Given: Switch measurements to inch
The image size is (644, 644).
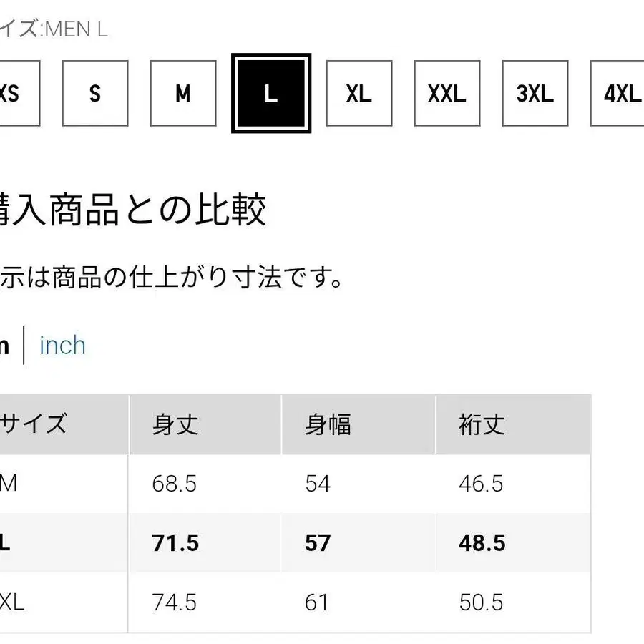Looking at the screenshot, I should (x=63, y=346).
